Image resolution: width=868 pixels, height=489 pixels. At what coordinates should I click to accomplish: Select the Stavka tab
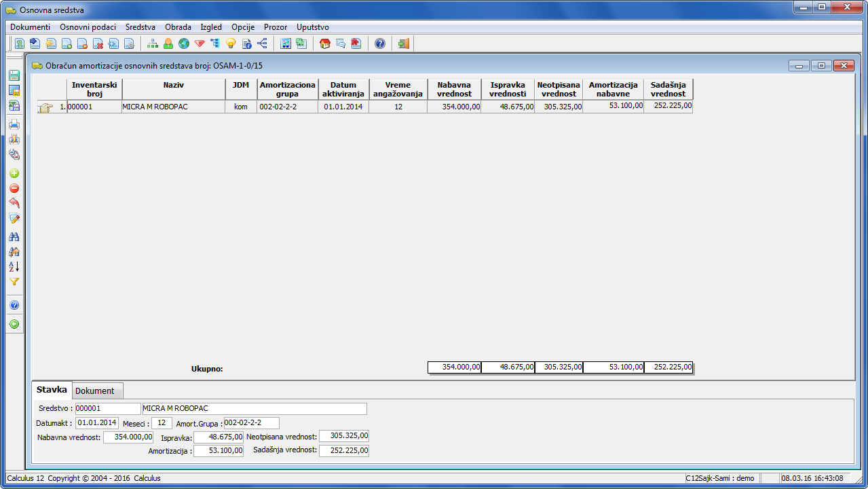click(x=52, y=390)
